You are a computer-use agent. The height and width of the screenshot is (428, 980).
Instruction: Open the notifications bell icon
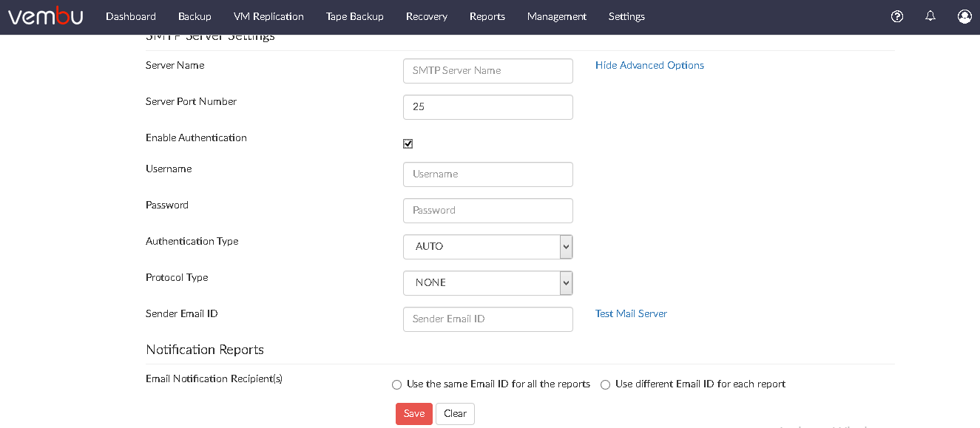pyautogui.click(x=930, y=16)
